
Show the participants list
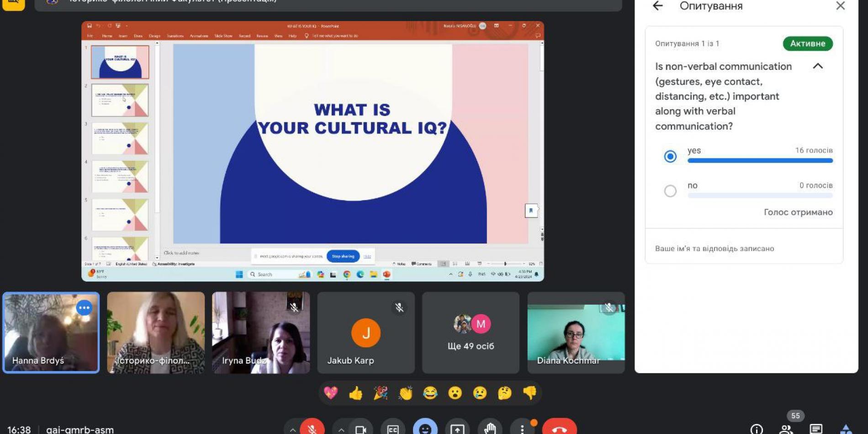click(x=786, y=429)
